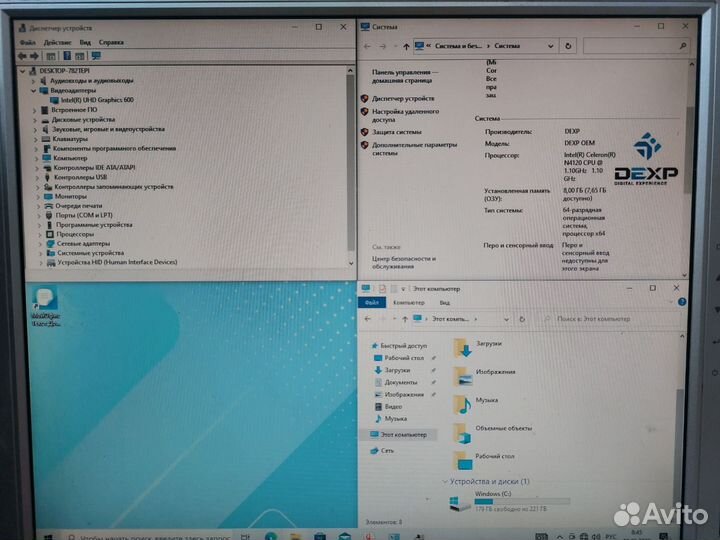720x540 pixels.
Task: Expand Сетевые адаптеры category
Action: (x=40, y=244)
